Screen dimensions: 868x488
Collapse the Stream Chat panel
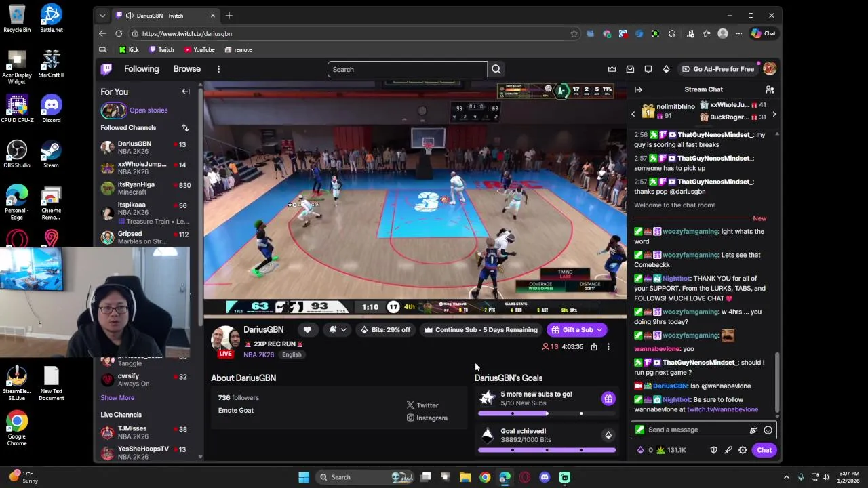[638, 89]
